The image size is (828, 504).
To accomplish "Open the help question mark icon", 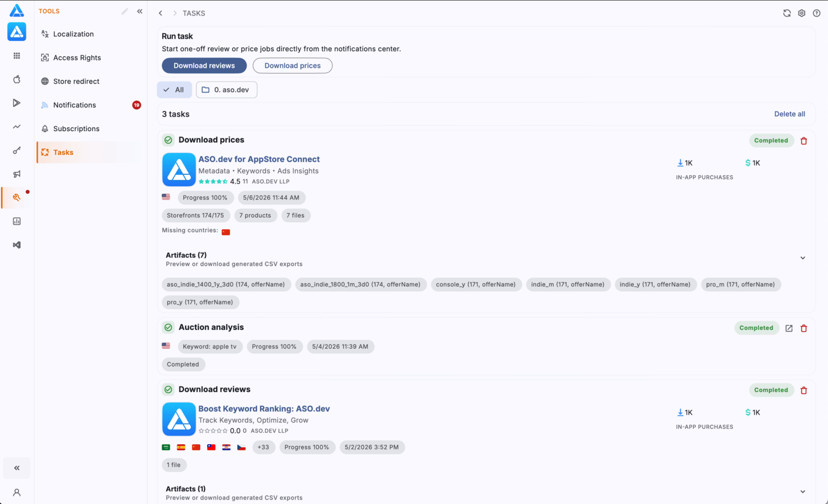I will pyautogui.click(x=816, y=13).
